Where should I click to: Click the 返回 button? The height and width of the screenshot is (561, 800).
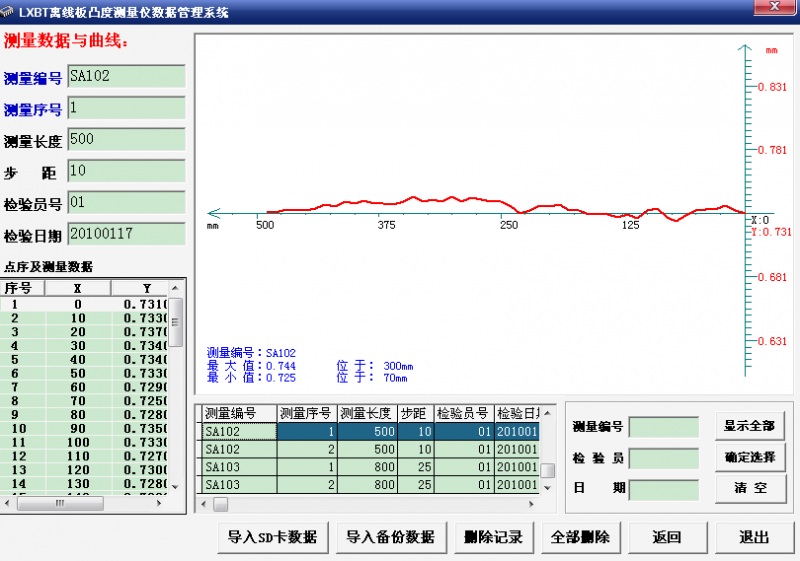coord(667,537)
